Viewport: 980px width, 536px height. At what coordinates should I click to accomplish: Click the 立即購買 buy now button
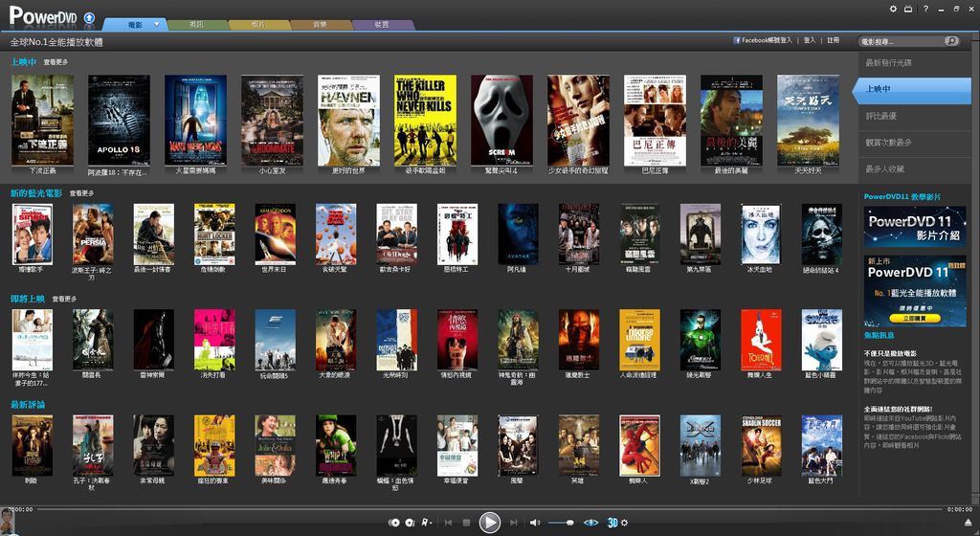[x=916, y=319]
